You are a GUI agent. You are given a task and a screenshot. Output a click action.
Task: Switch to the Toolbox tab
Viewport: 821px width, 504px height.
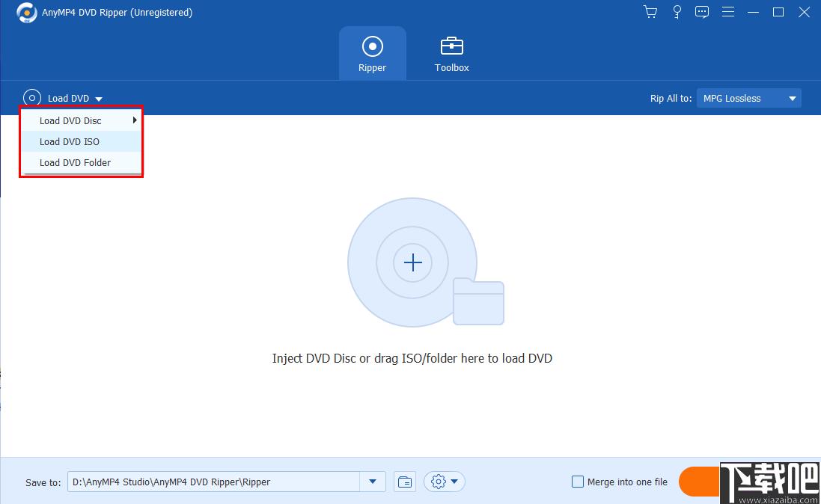[x=451, y=53]
